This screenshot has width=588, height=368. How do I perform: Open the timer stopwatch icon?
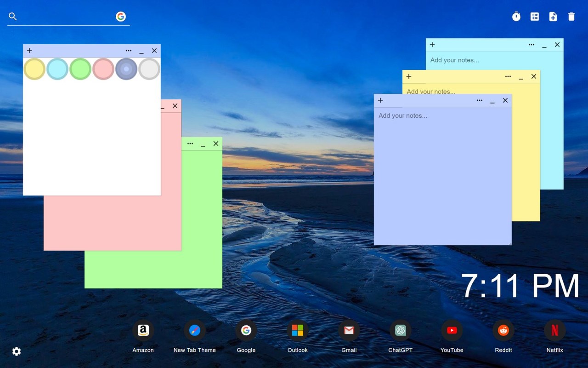coord(516,17)
